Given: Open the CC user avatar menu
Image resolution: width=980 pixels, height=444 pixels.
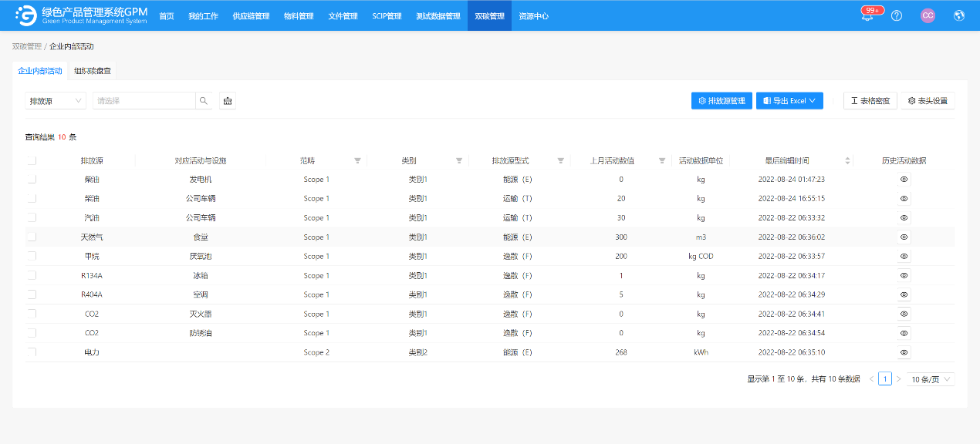Looking at the screenshot, I should tap(928, 15).
